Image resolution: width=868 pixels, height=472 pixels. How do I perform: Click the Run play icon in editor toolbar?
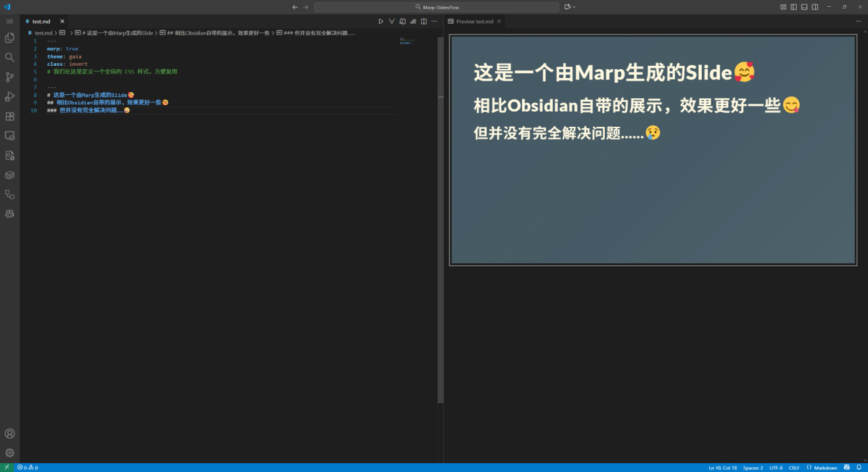pyautogui.click(x=381, y=21)
